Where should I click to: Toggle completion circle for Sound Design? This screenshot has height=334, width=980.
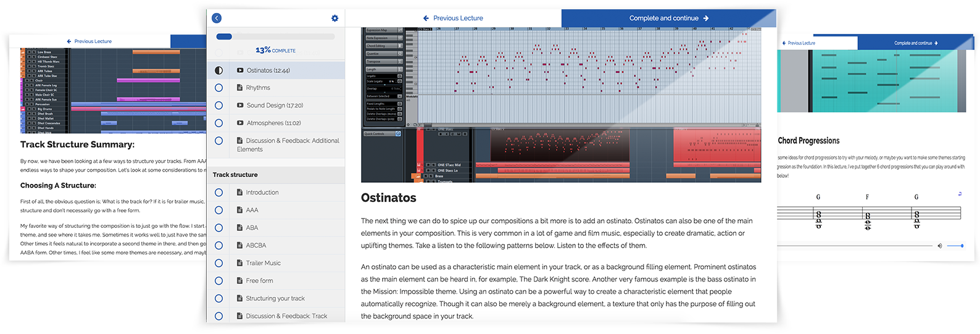(218, 106)
